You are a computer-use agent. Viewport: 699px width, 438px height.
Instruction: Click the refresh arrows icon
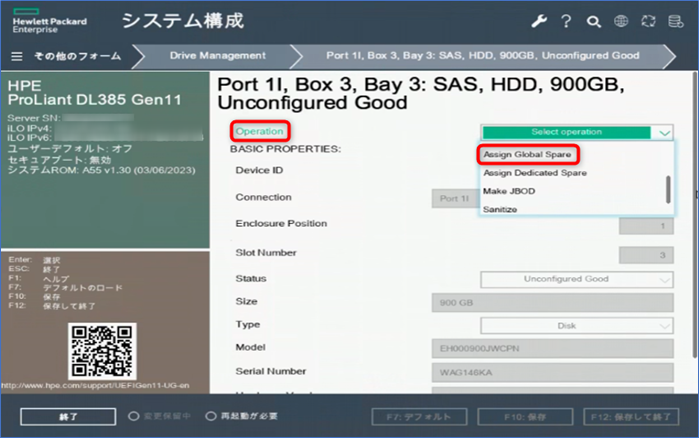pos(648,21)
